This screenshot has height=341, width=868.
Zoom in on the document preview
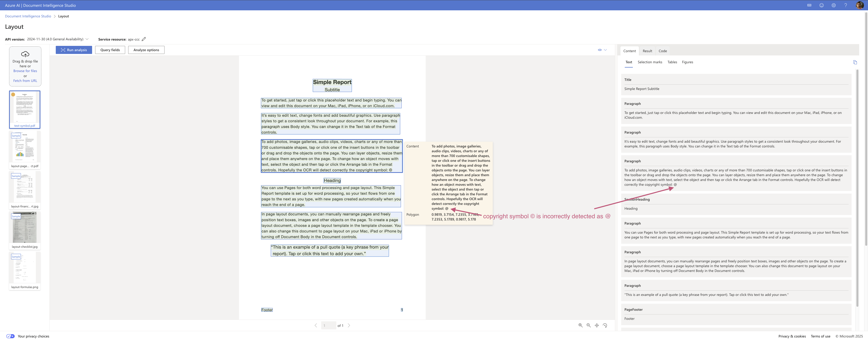pos(580,325)
